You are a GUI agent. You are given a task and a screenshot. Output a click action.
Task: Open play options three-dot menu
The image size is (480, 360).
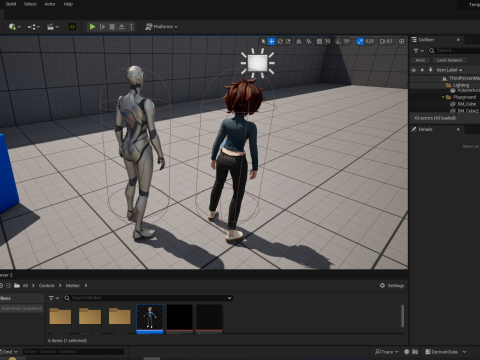[x=131, y=27]
